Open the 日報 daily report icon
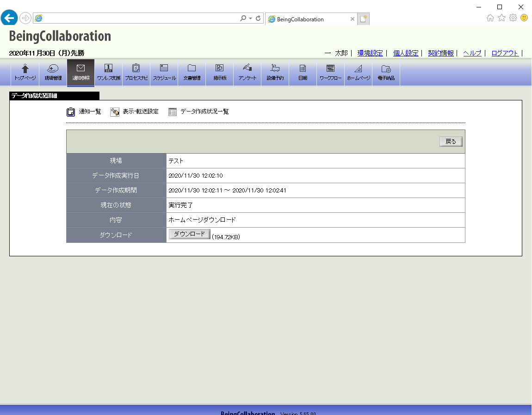 point(303,72)
